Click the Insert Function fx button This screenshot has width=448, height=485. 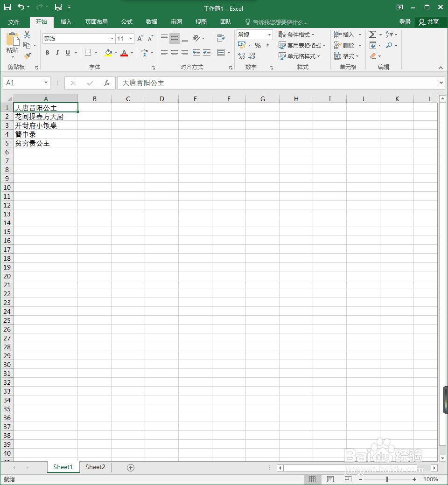(107, 83)
